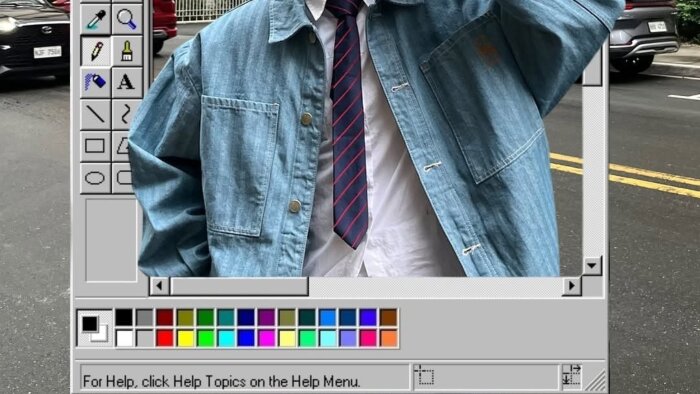Screen dimensions: 700x394
Task: Select the Ellipse shape tool
Action: point(96,178)
